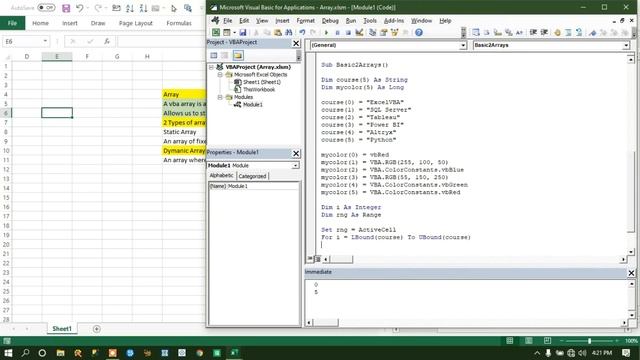The height and width of the screenshot is (360, 640).
Task: Click the Full Module View toggle below code pane
Action: coord(318,259)
